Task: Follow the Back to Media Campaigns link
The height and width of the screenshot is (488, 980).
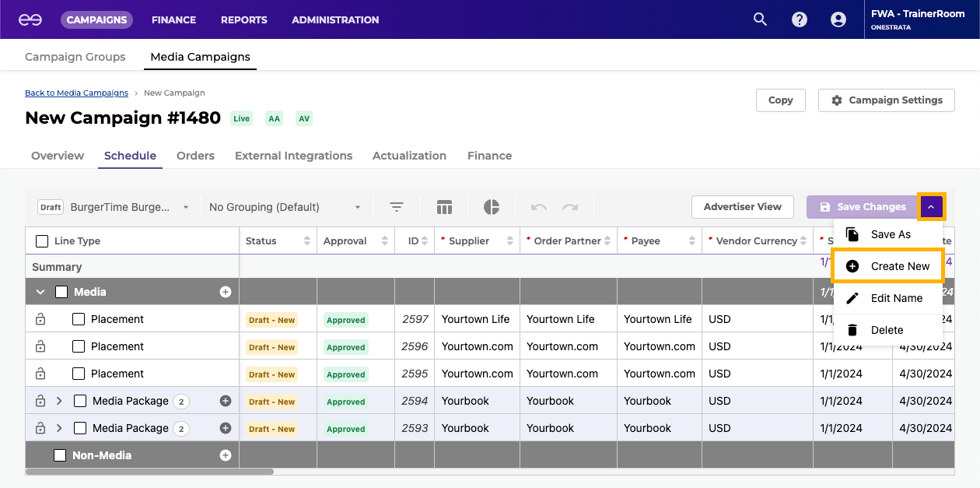Action: [x=76, y=93]
